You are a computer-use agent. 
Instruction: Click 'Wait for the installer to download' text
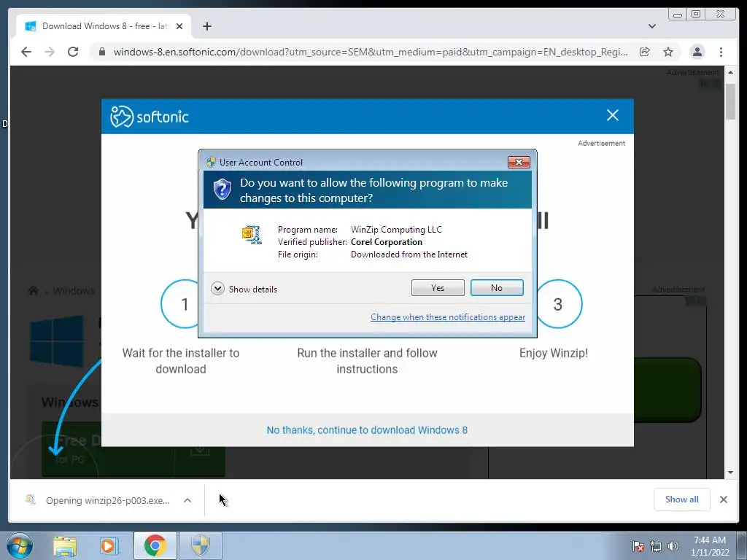(181, 361)
